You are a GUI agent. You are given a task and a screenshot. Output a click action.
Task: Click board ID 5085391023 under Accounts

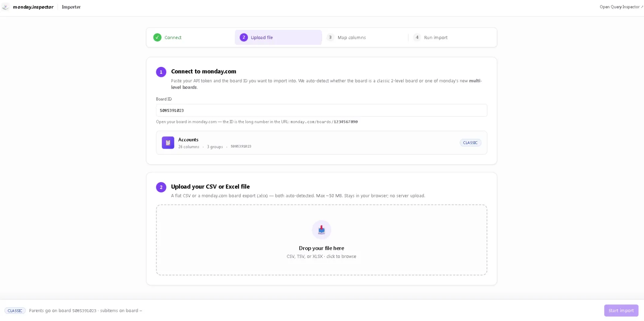(241, 147)
